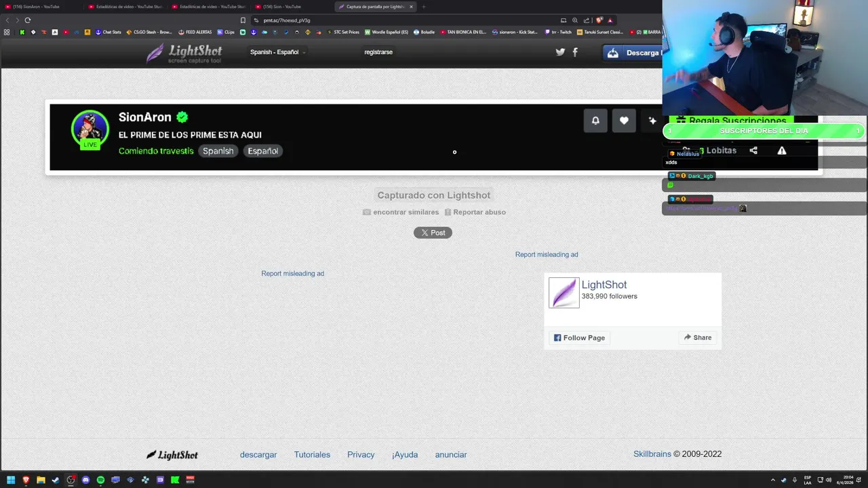Viewport: 868px width, 488px height.
Task: Switch to the (156) Sion - YouTube tab
Action: click(x=292, y=7)
